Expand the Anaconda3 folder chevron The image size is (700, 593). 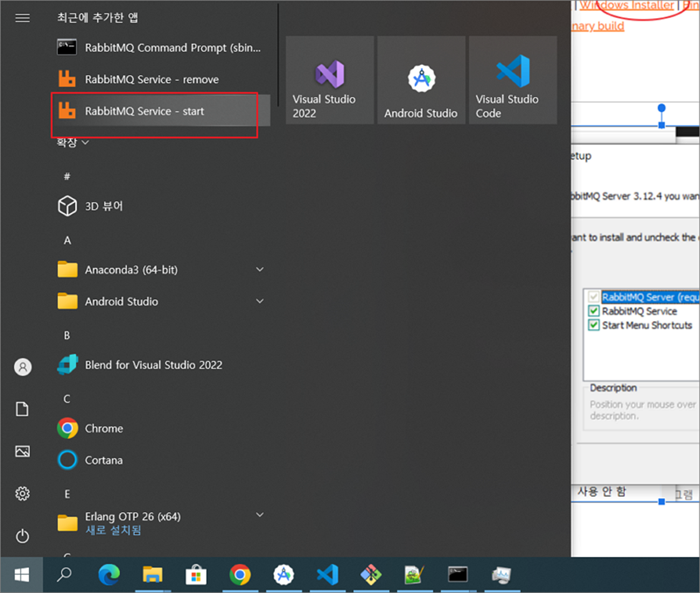pyautogui.click(x=260, y=269)
